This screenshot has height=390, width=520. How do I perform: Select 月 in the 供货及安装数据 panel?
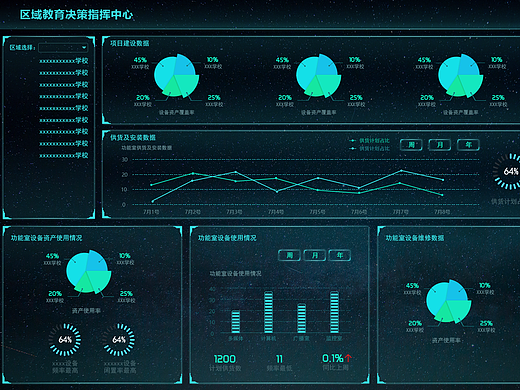(440, 145)
